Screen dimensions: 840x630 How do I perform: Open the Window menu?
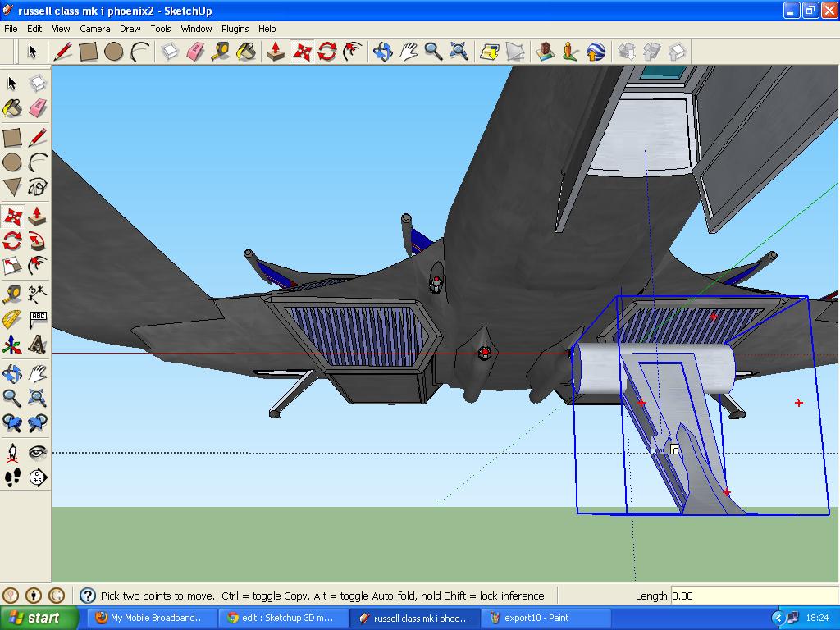pyautogui.click(x=196, y=29)
